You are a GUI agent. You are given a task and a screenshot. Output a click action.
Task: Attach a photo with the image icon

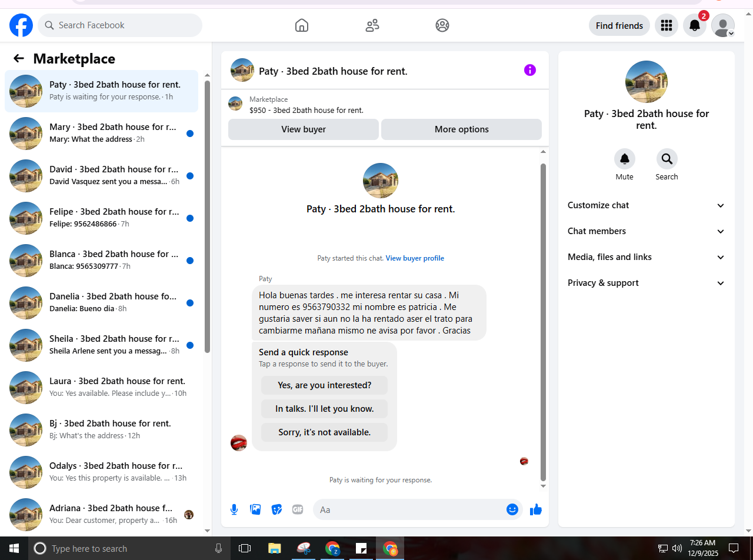pyautogui.click(x=255, y=509)
